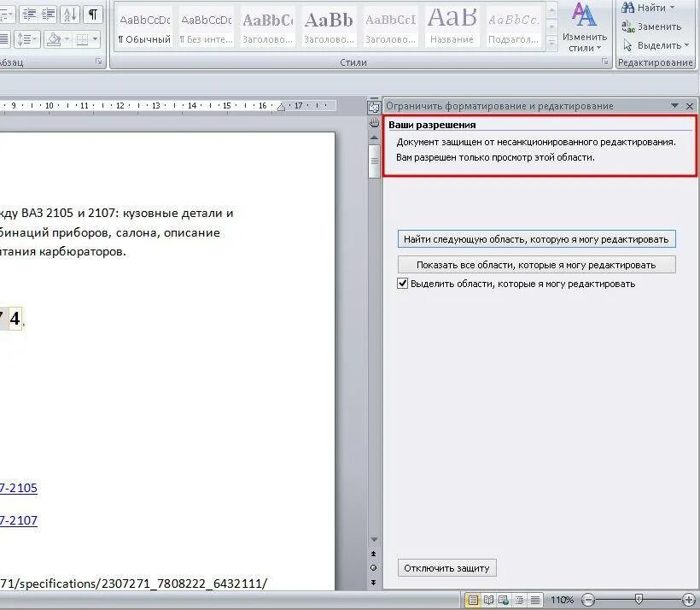Go to previous page with double-up arrows
Image resolution: width=700 pixels, height=610 pixels.
[x=374, y=554]
